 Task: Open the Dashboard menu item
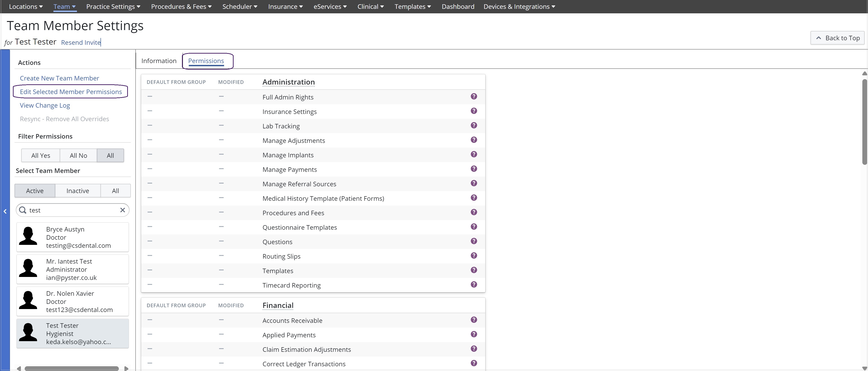coord(458,6)
